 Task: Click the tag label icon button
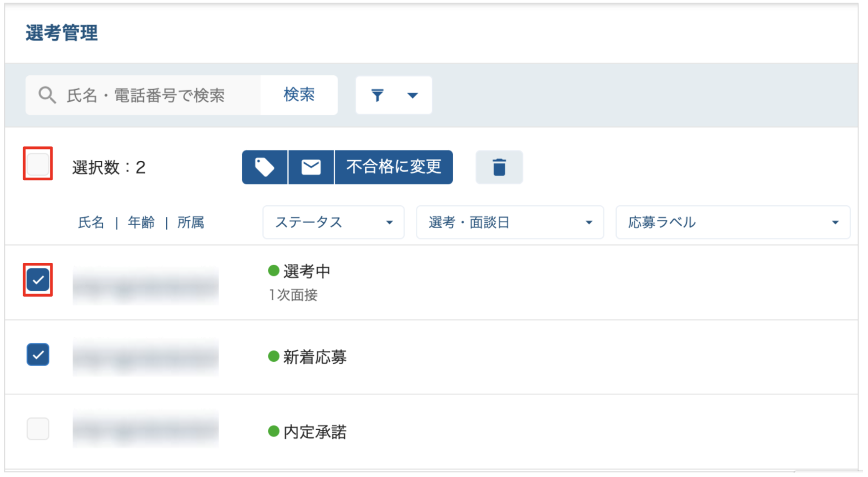[x=264, y=167]
